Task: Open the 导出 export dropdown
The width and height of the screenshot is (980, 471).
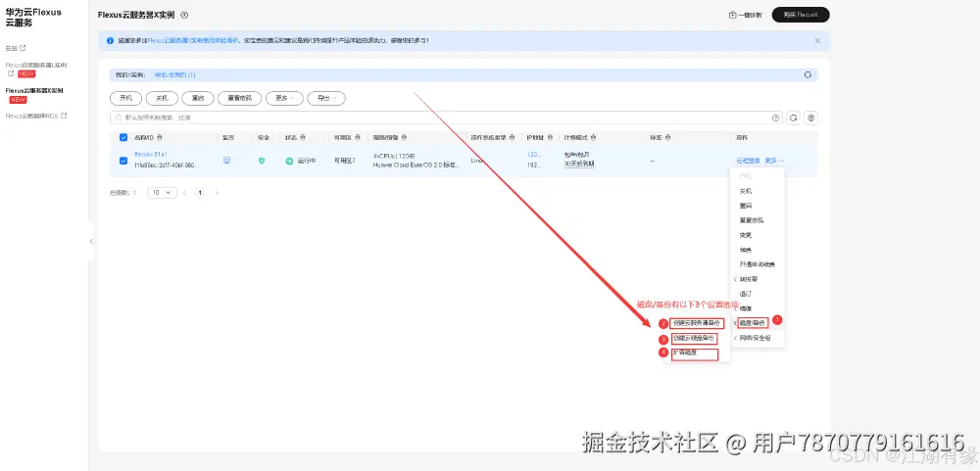Action: click(x=326, y=98)
